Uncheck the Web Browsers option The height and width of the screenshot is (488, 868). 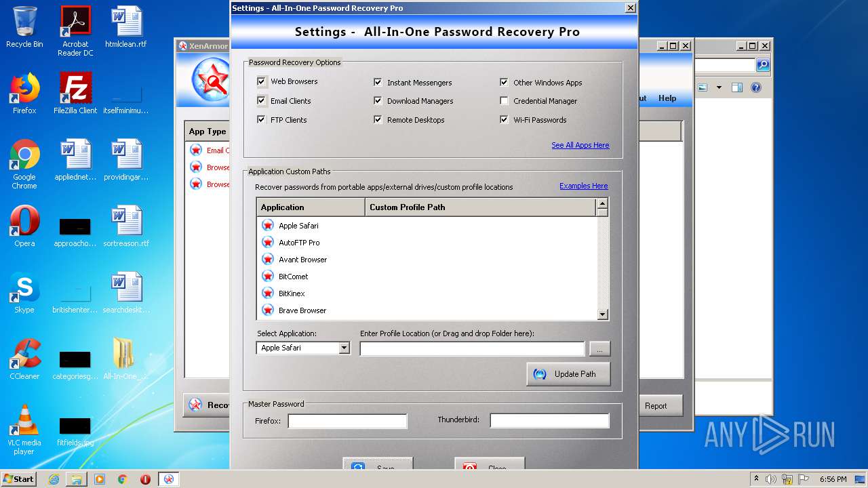(261, 81)
